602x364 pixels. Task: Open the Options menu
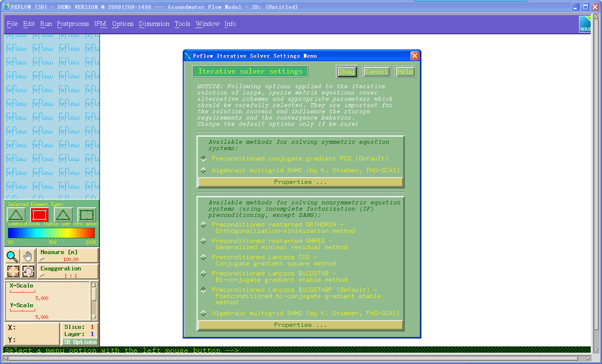tap(123, 24)
